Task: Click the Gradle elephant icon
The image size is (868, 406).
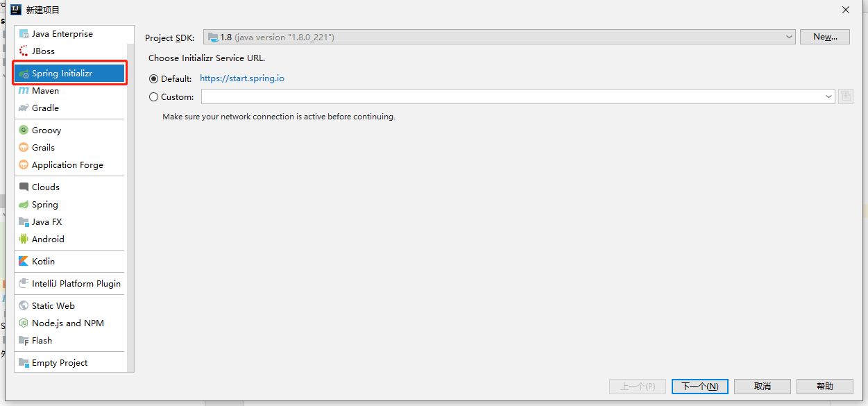Action: pyautogui.click(x=24, y=108)
